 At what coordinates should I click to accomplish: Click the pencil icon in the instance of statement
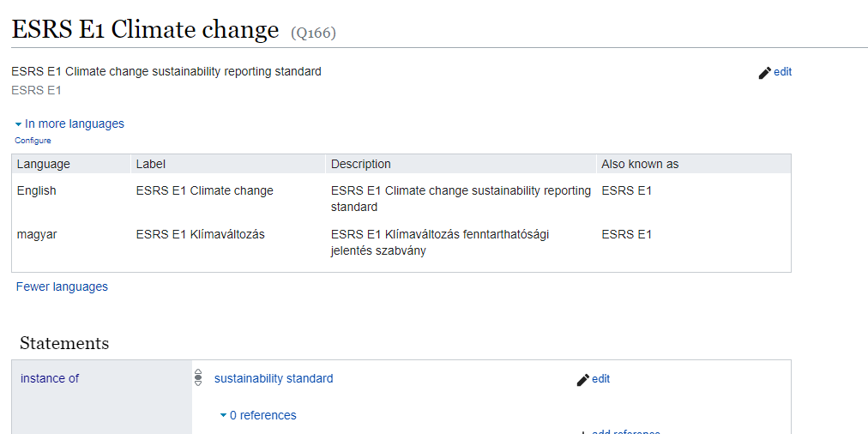coord(583,379)
